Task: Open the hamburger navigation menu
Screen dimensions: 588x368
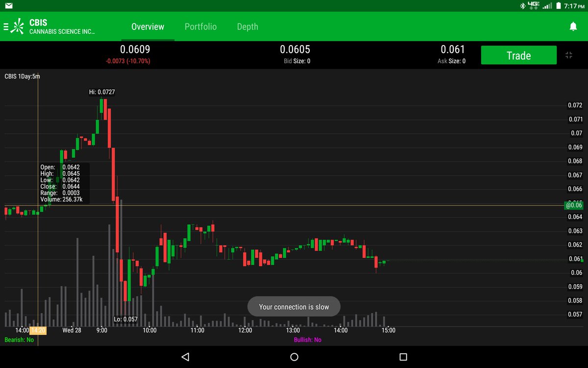Action: [x=6, y=26]
